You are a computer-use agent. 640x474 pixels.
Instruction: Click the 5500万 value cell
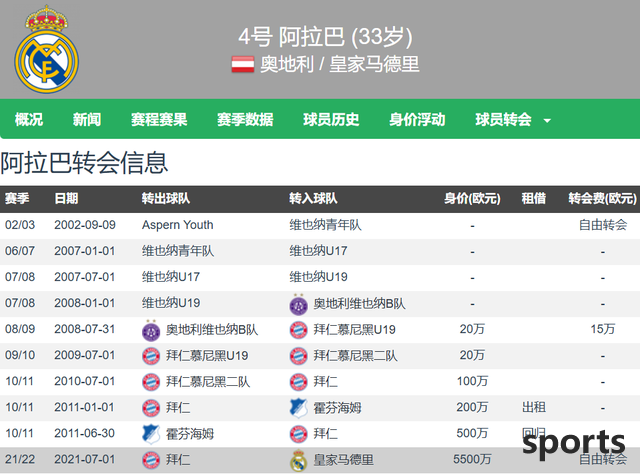click(x=472, y=459)
